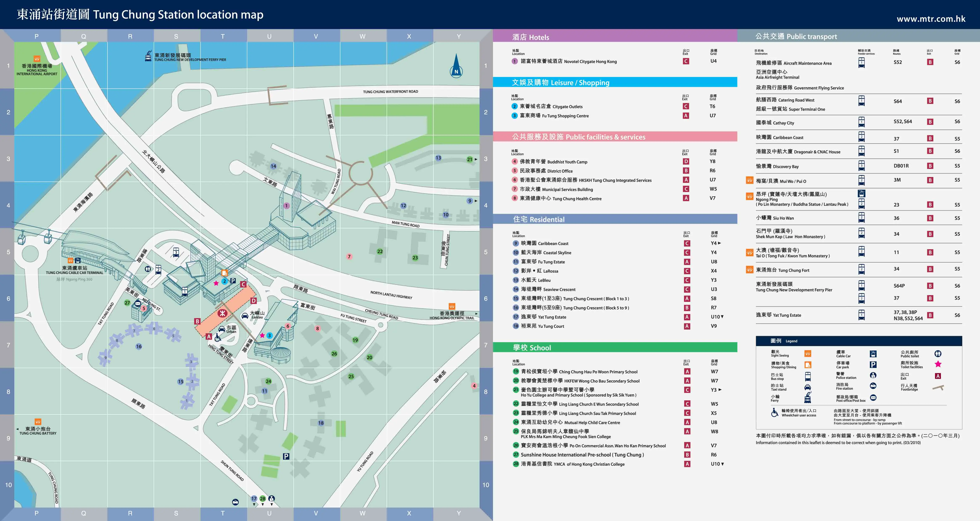Image resolution: width=980 pixels, height=521 pixels.
Task: Click the Bus stop icon in the legend
Action: (x=808, y=376)
